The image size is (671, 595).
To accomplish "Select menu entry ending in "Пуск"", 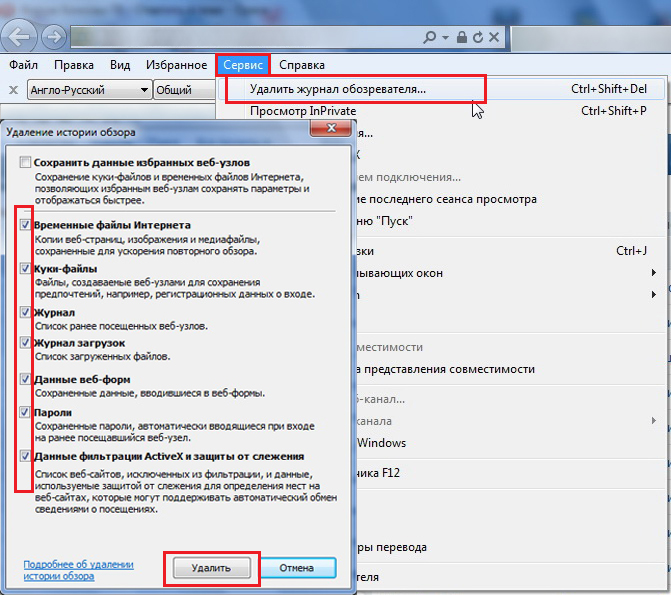I will click(x=509, y=221).
